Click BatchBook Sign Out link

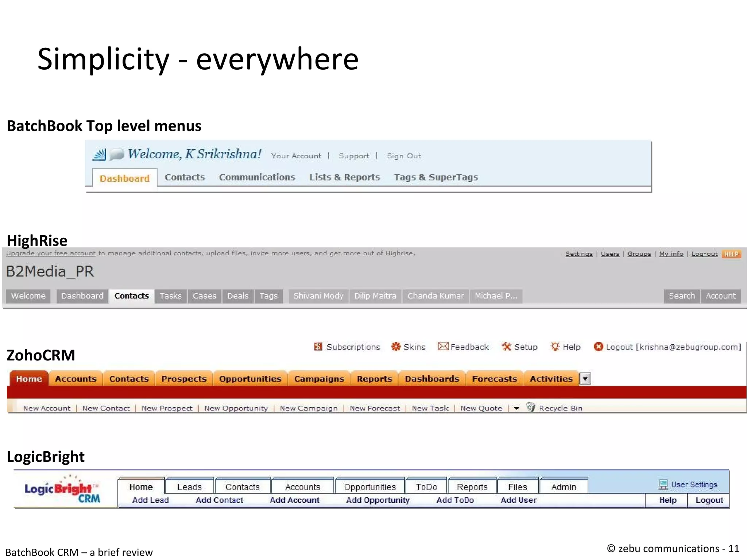click(404, 156)
